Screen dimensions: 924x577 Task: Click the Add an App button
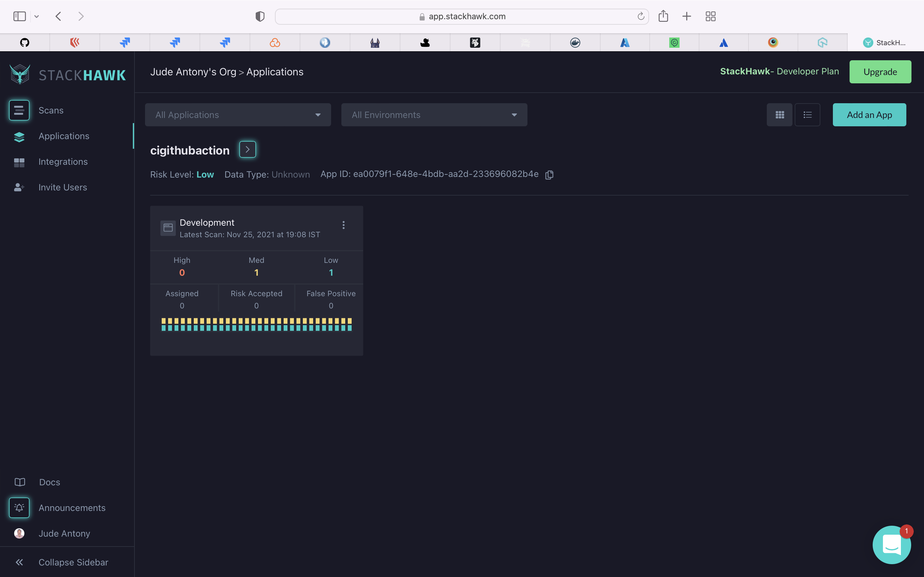tap(869, 115)
